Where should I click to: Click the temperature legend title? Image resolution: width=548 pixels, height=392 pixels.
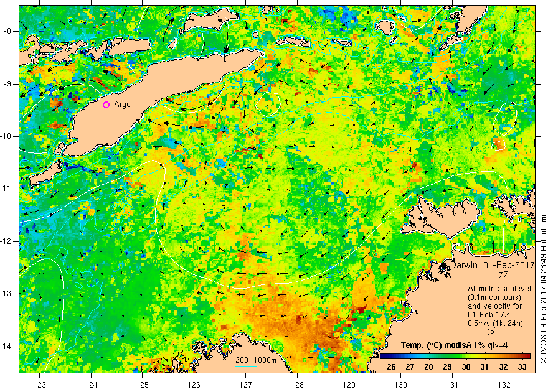(x=455, y=345)
